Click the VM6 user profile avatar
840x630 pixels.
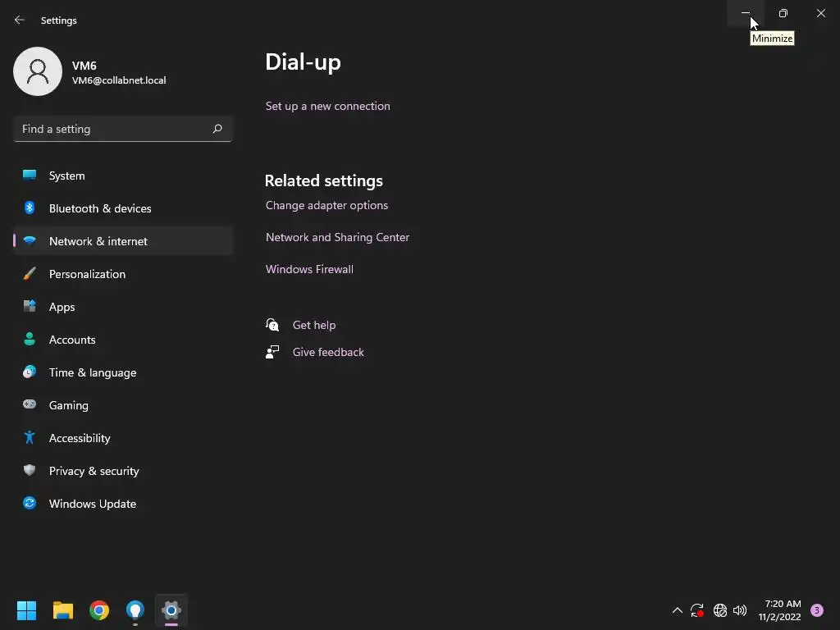pyautogui.click(x=38, y=71)
